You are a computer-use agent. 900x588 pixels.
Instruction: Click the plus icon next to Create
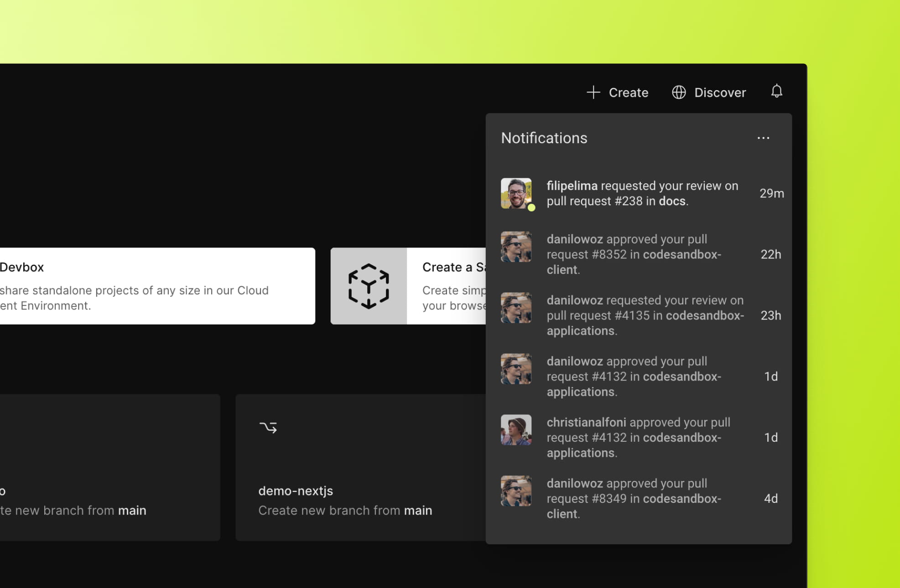coord(593,92)
